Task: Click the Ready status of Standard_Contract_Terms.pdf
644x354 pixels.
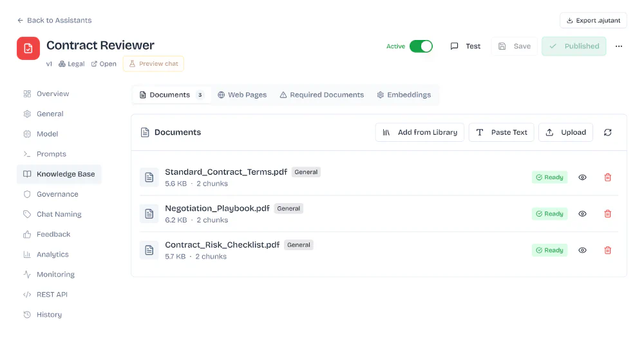Action: (x=549, y=177)
